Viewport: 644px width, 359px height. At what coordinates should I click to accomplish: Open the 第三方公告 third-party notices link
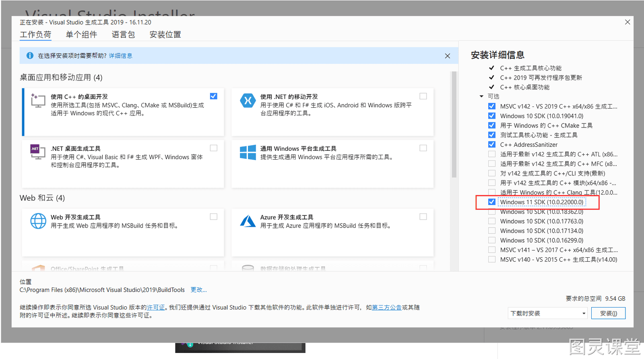pos(387,308)
